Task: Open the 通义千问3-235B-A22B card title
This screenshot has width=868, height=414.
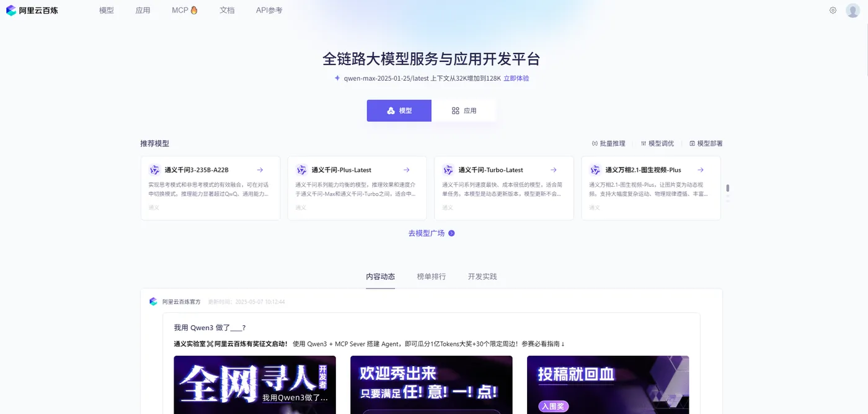Action: (197, 170)
